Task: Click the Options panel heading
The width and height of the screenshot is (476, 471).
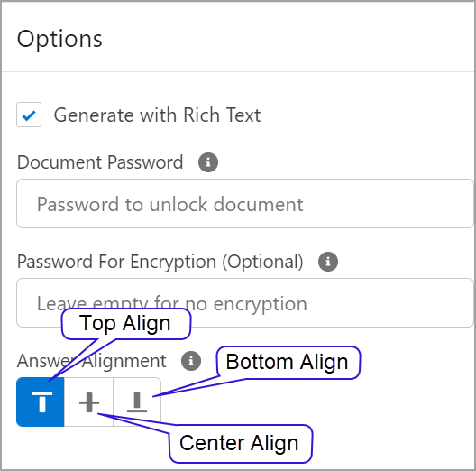Action: click(59, 39)
